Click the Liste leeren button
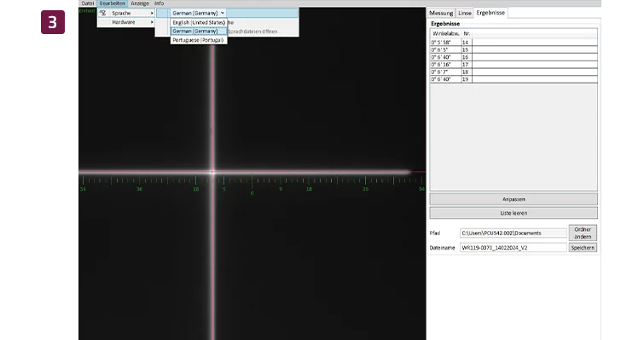 [513, 213]
